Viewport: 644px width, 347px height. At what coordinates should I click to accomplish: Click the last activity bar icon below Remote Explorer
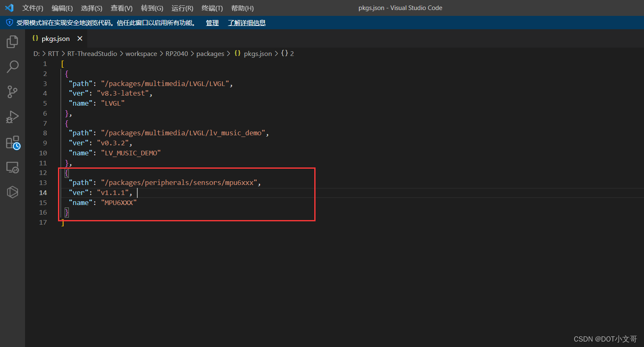coord(13,192)
